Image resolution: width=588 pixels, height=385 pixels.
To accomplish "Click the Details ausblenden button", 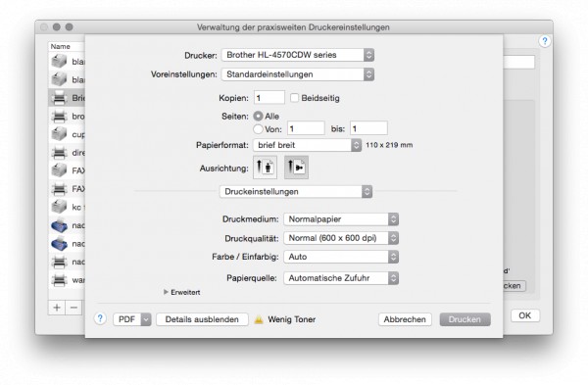I will point(202,319).
